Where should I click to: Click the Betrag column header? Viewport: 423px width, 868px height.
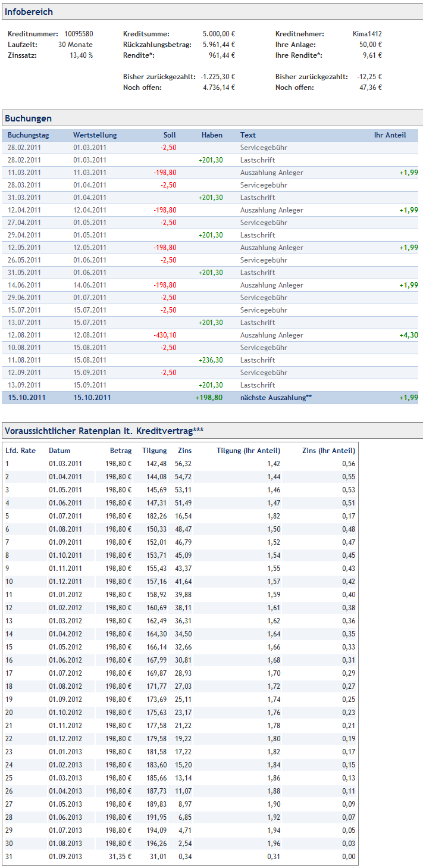click(121, 451)
